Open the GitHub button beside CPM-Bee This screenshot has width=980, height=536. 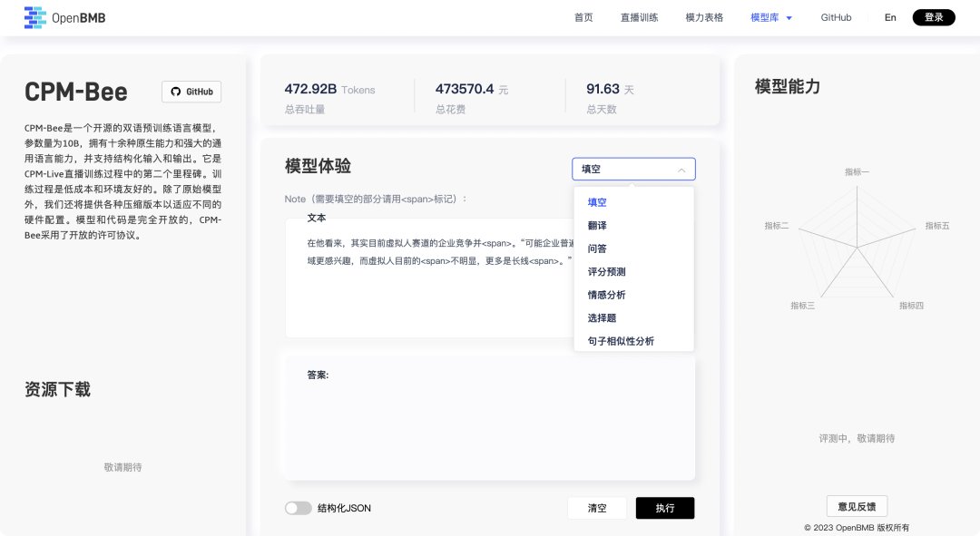[191, 92]
